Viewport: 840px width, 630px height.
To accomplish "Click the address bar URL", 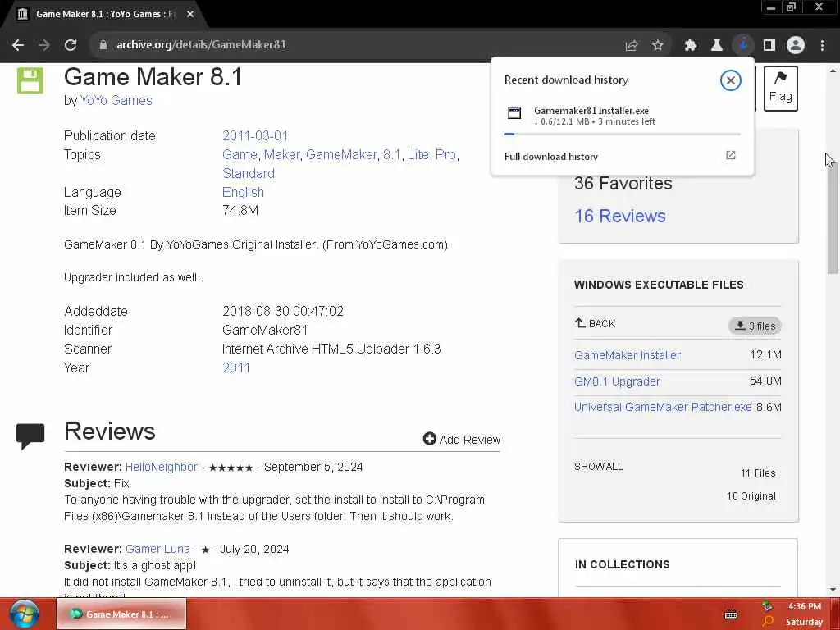I will click(202, 45).
